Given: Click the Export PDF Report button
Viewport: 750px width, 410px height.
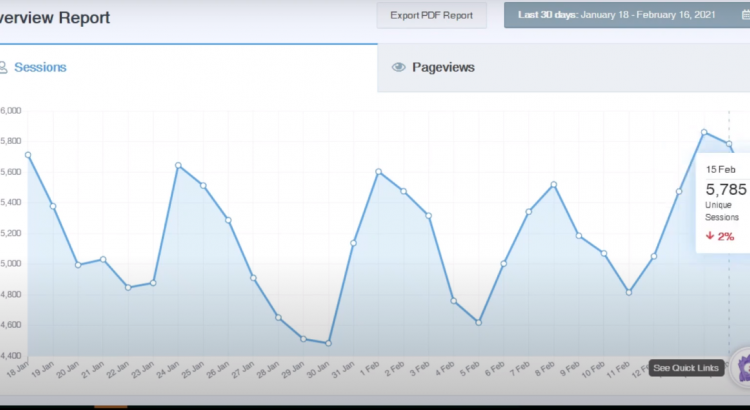Looking at the screenshot, I should (431, 16).
